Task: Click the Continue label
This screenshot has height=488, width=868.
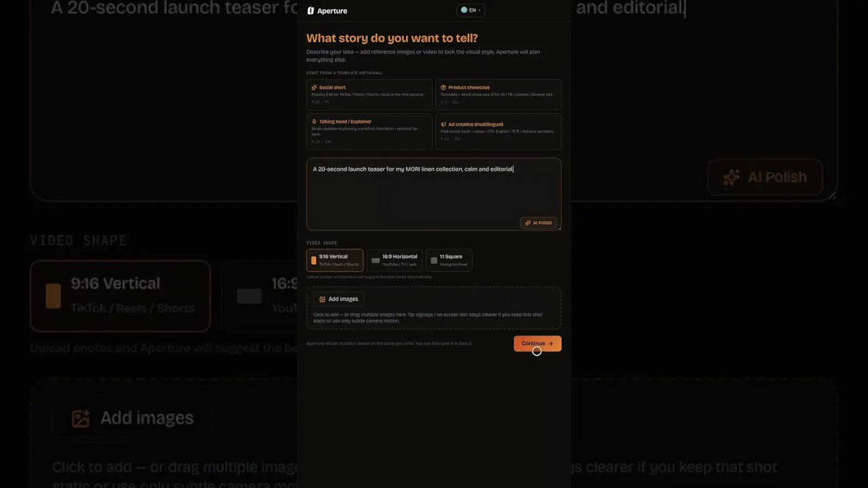Action: pyautogui.click(x=533, y=343)
